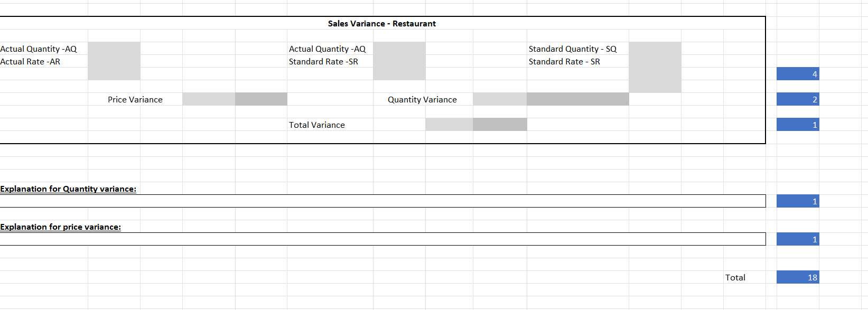Select the blue marks cell showing 4
The width and height of the screenshot is (868, 310).
click(798, 74)
